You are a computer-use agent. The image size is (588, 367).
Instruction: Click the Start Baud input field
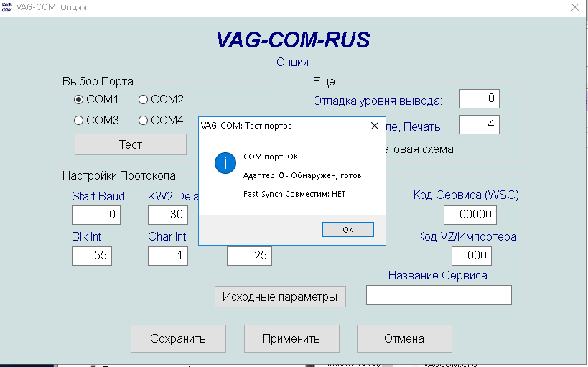pyautogui.click(x=96, y=215)
